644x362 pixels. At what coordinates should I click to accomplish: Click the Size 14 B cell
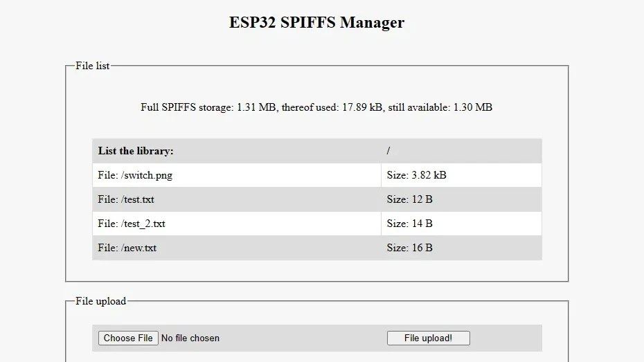click(409, 224)
